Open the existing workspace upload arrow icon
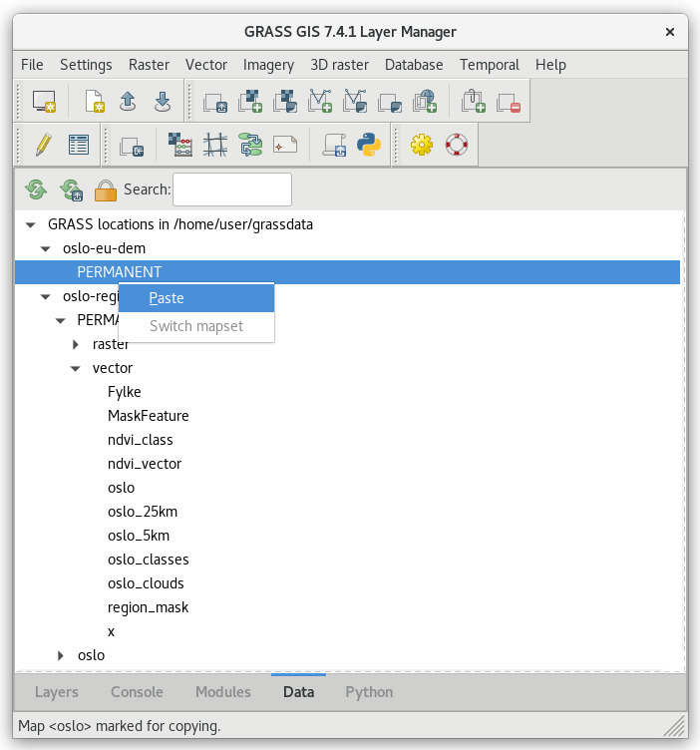The width and height of the screenshot is (700, 750). 128,101
